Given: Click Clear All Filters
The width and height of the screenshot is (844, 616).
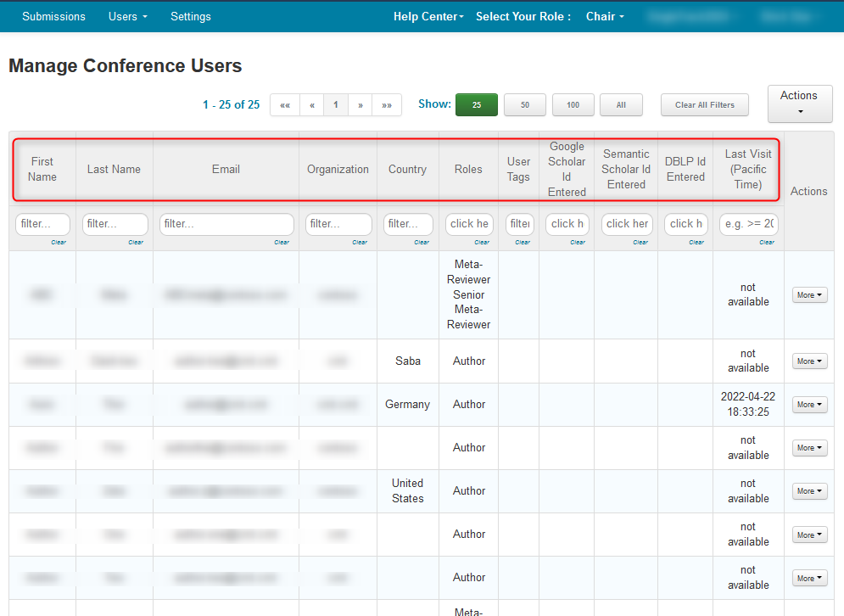Looking at the screenshot, I should click(x=704, y=104).
